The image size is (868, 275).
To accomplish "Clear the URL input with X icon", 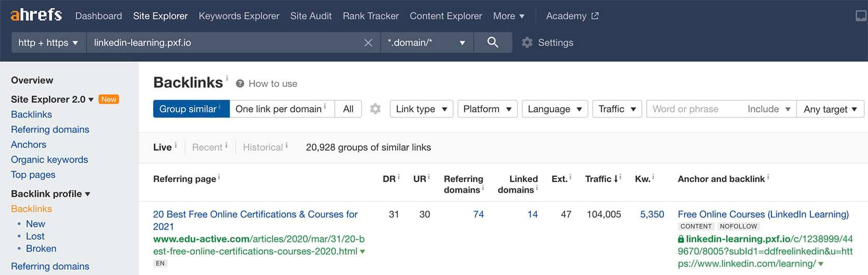I will tap(368, 43).
